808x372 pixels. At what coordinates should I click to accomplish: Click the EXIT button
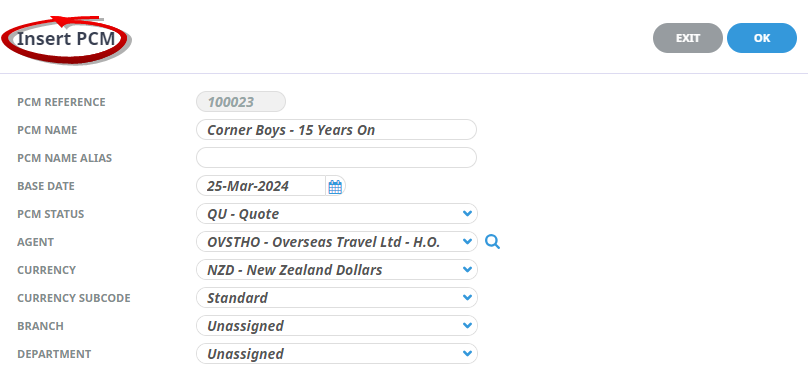tap(687, 38)
